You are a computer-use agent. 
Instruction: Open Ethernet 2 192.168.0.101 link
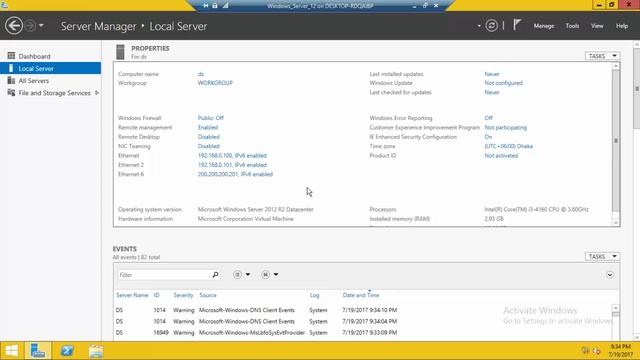pyautogui.click(x=232, y=165)
